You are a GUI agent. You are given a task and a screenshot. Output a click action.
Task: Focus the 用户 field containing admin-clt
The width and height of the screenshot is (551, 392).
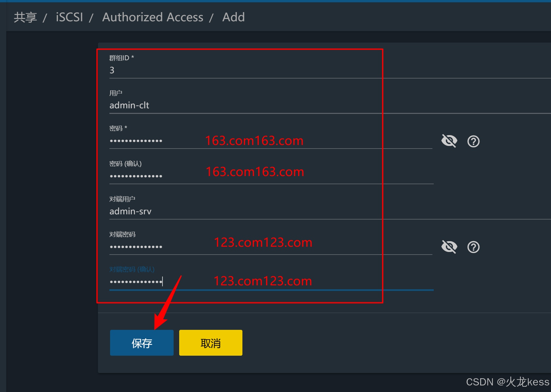pos(330,105)
